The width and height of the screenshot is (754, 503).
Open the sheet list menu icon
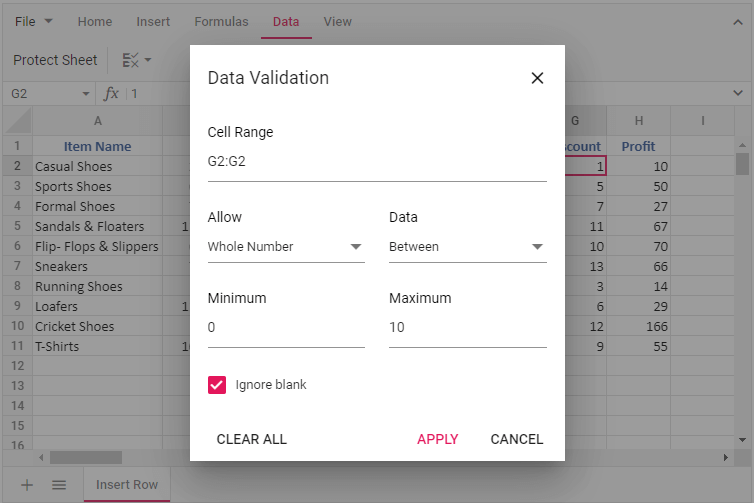click(59, 485)
